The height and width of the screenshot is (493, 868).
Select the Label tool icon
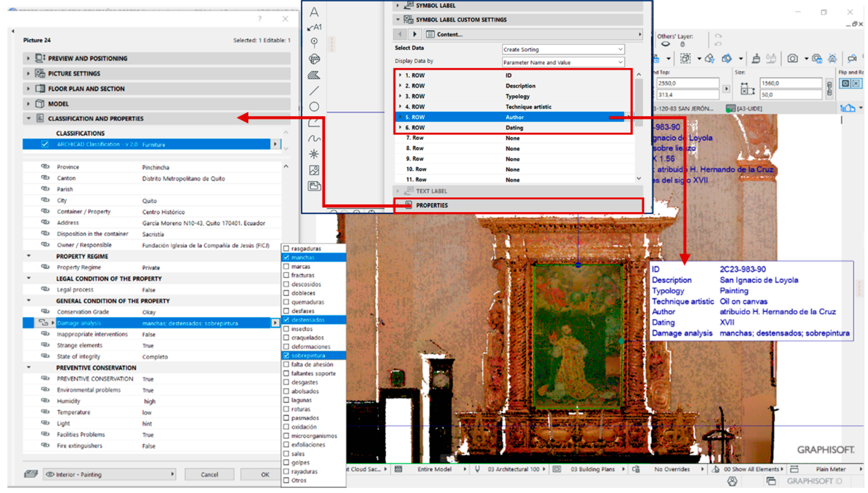tap(314, 27)
